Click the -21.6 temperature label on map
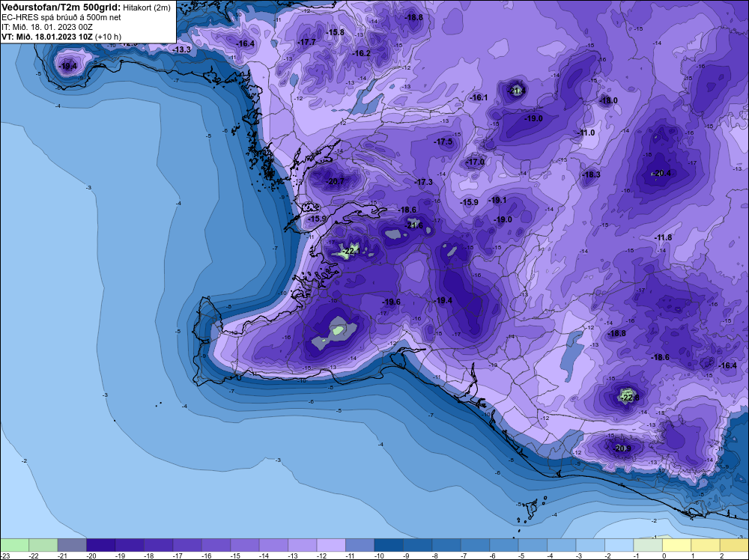 pyautogui.click(x=414, y=225)
